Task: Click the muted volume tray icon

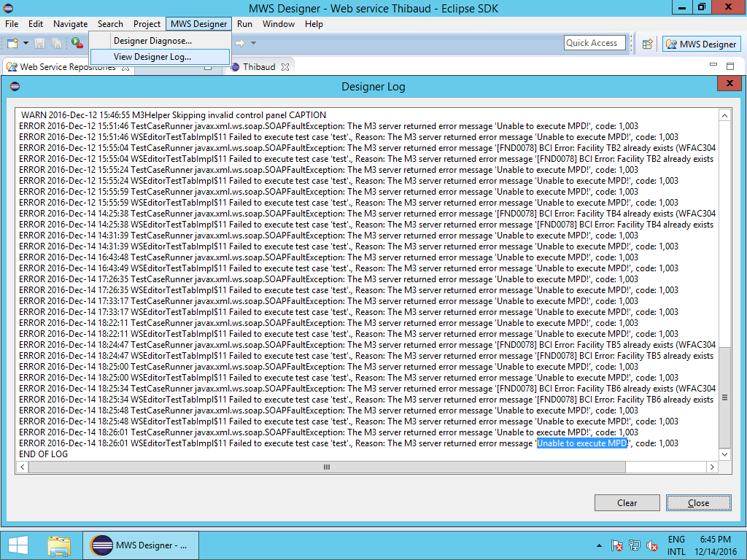Action: click(652, 545)
